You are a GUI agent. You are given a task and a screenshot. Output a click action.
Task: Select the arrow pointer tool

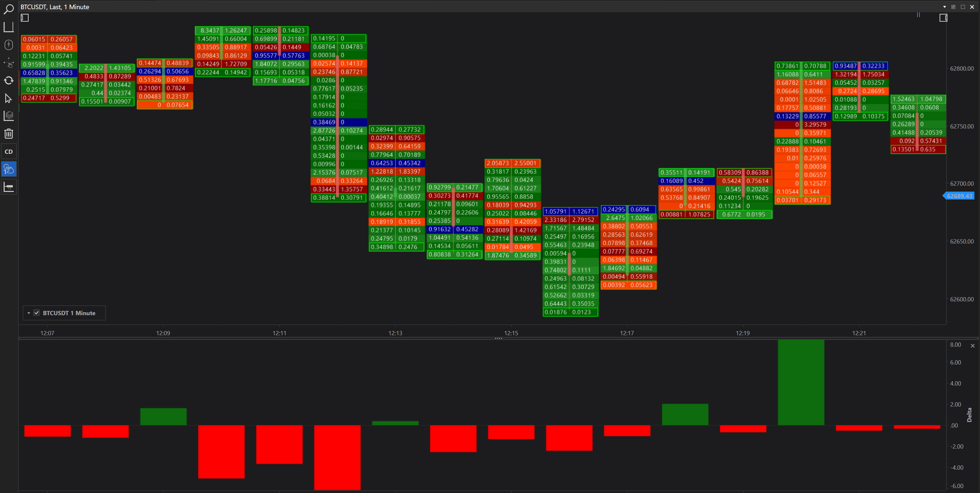[8, 99]
